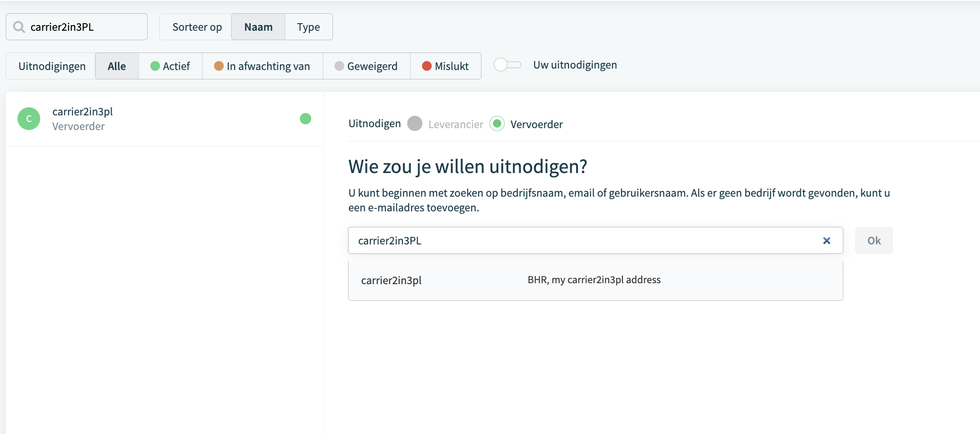Screen dimensions: 980x434
Task: Click the Sorteer op label
Action: click(x=197, y=27)
